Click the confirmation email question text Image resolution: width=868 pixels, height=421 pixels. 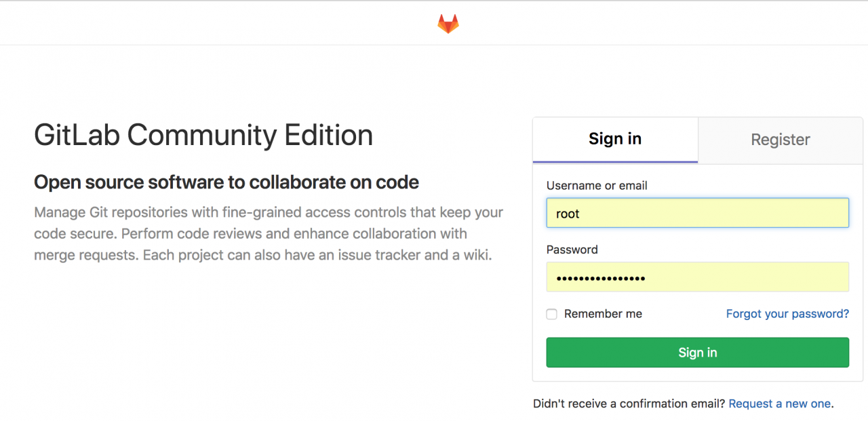[x=629, y=403]
